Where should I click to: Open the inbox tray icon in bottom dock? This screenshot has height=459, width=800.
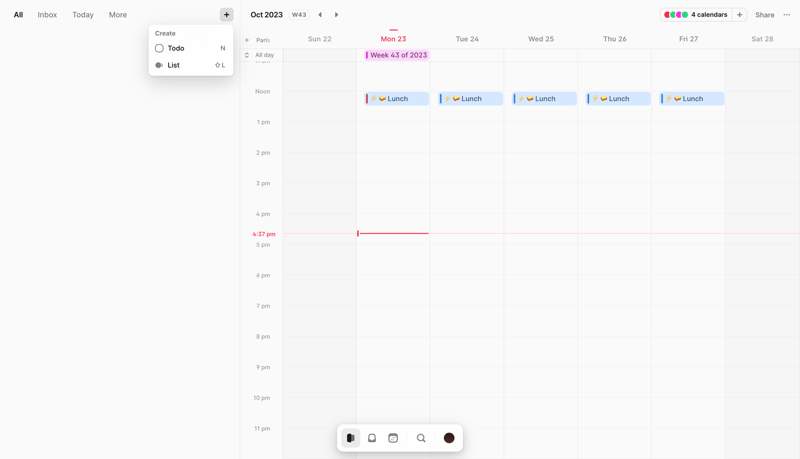[x=372, y=438]
